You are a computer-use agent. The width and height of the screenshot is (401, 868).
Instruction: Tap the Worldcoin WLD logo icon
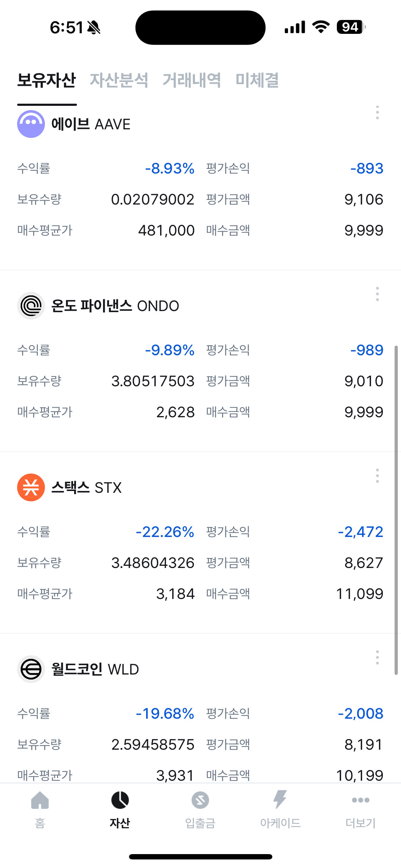click(31, 669)
